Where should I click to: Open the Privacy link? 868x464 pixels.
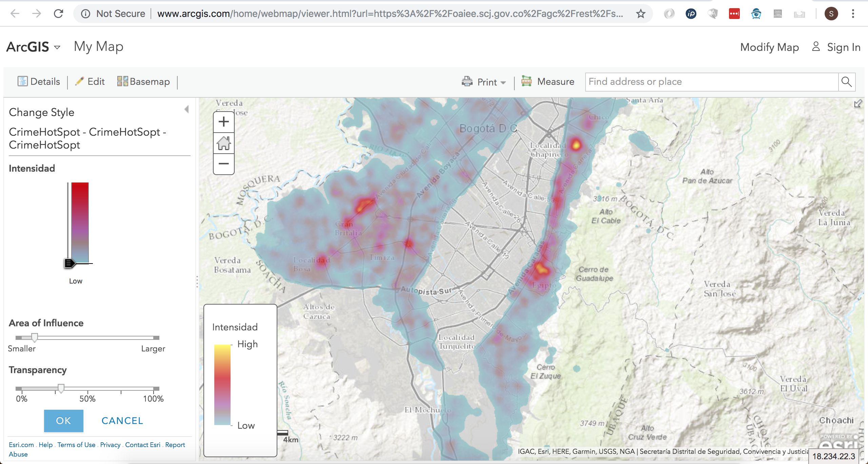[110, 445]
